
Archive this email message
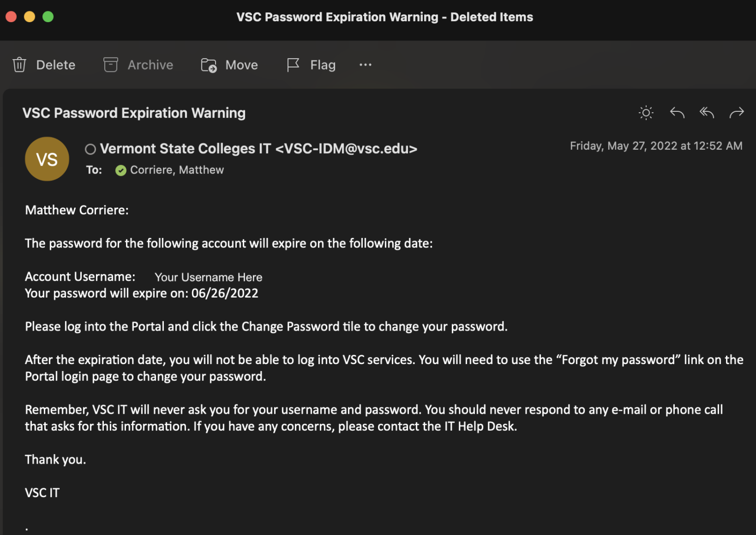coord(138,65)
